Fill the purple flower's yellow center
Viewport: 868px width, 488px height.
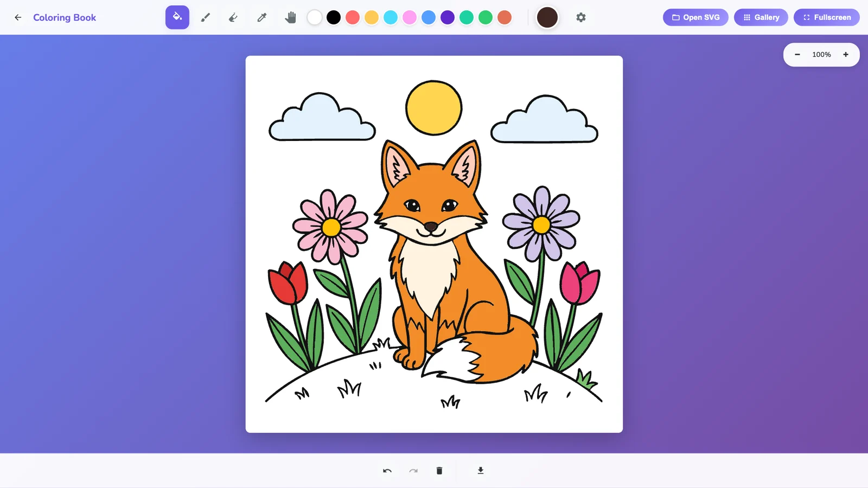(x=541, y=224)
